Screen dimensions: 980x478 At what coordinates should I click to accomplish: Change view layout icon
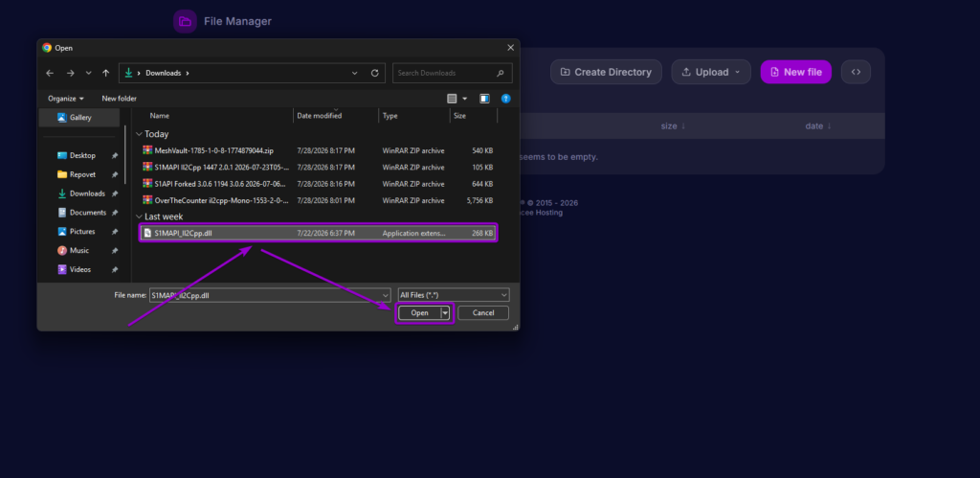(x=452, y=99)
